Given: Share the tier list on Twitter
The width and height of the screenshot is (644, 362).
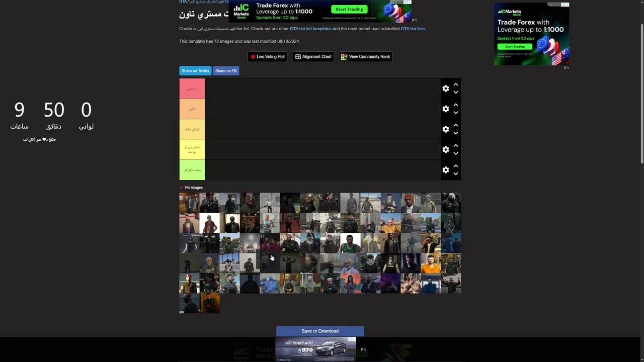Looking at the screenshot, I should pyautogui.click(x=195, y=71).
